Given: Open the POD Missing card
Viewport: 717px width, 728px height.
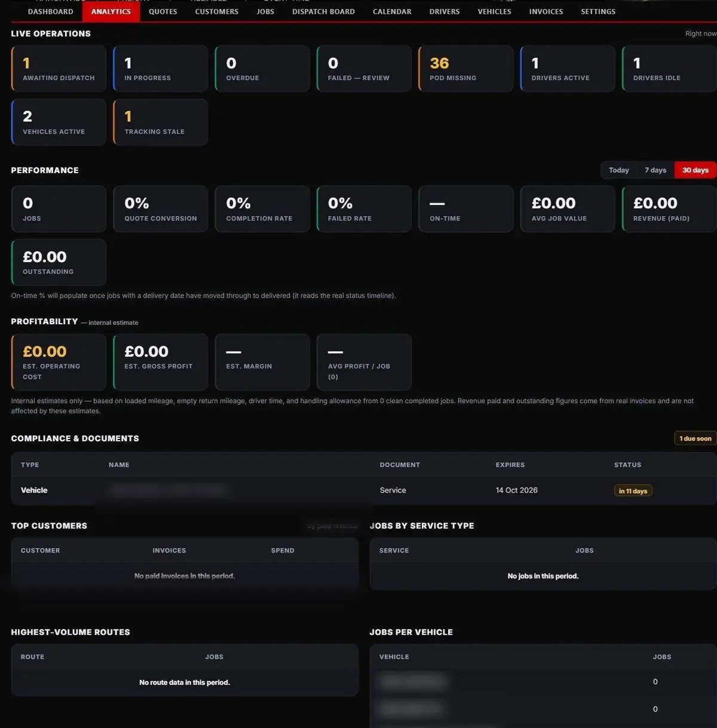Looking at the screenshot, I should 465,69.
